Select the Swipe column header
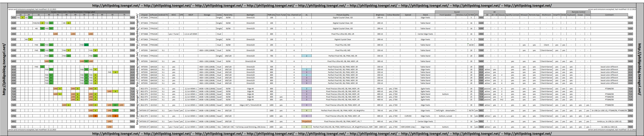 580,15
